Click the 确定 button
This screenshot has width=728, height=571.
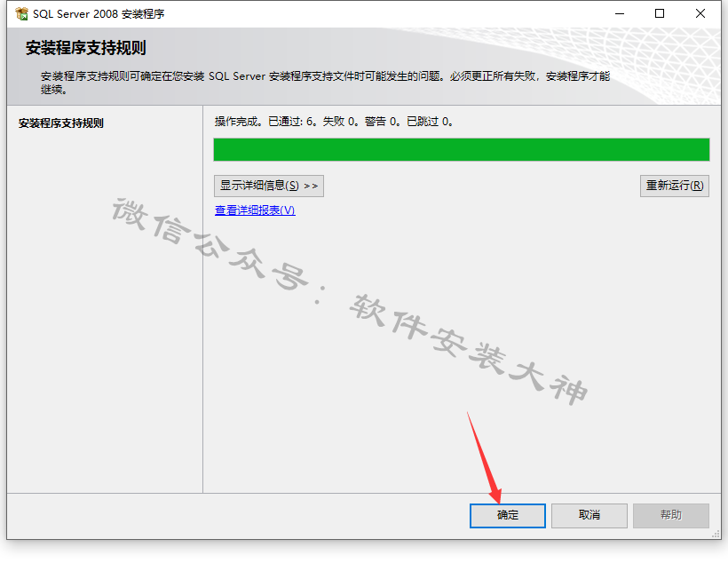[508, 515]
